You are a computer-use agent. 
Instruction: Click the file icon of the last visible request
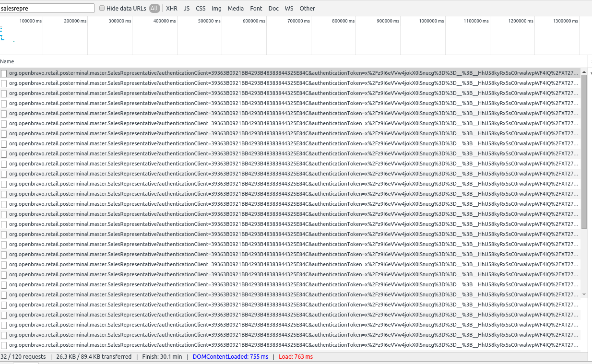(x=4, y=345)
